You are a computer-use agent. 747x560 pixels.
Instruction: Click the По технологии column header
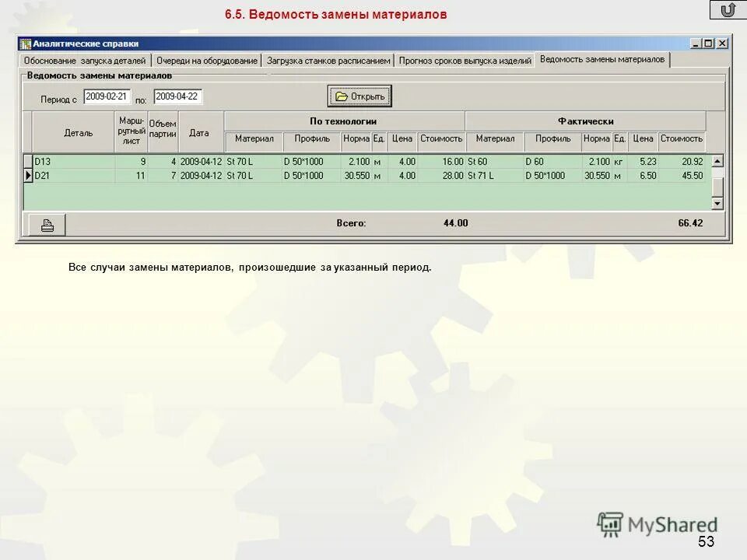tap(344, 118)
